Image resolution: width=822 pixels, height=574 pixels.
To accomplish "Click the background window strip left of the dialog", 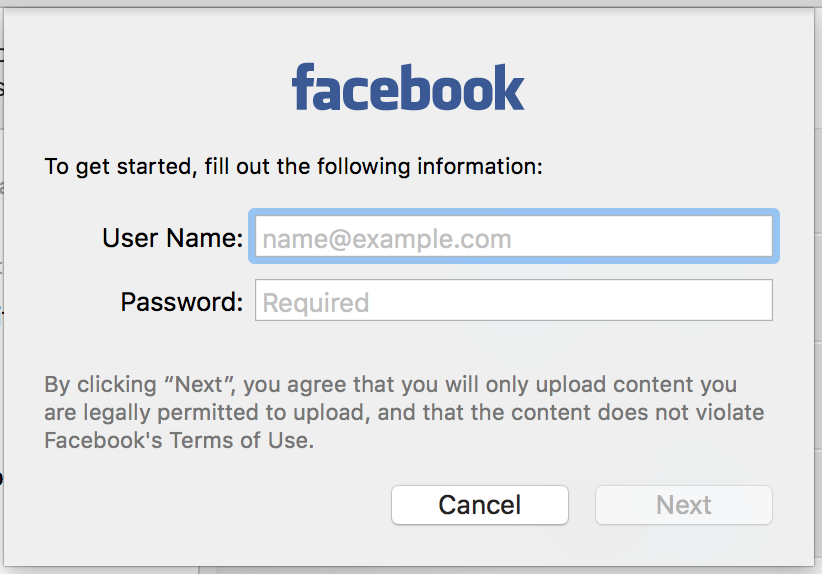I will click(x=2, y=262).
